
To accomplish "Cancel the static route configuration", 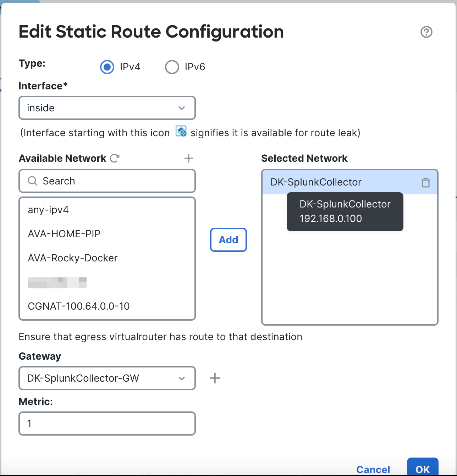I will 373,470.
